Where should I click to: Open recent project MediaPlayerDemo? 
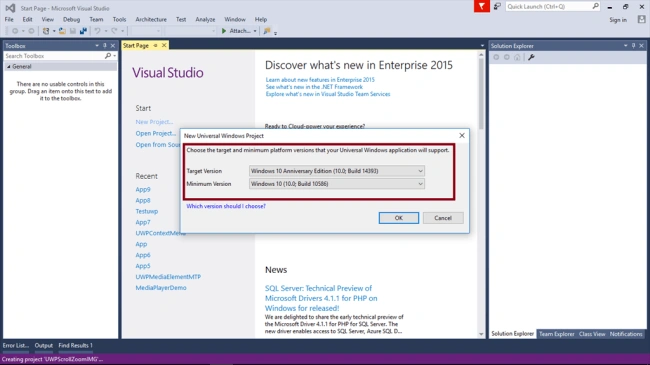coord(161,287)
